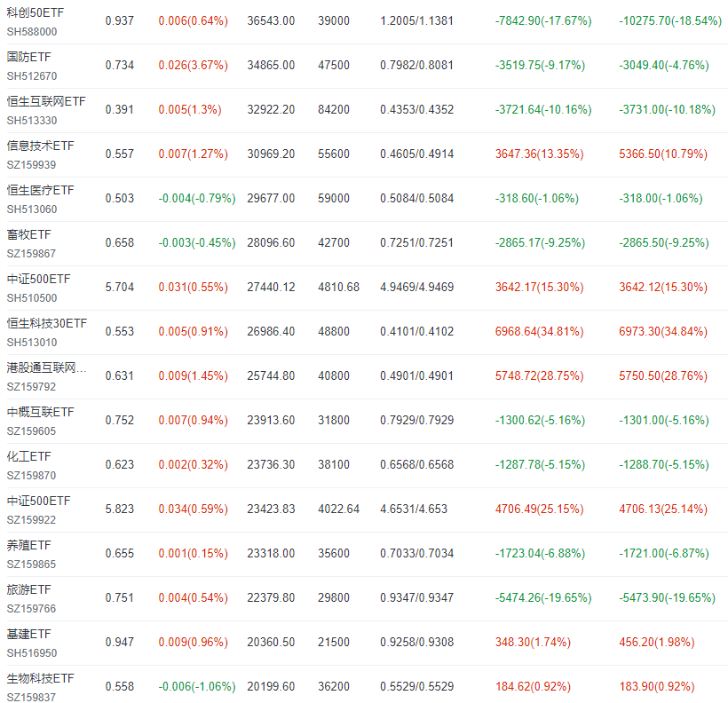Click profit 6968.64(34.81%)
The height and width of the screenshot is (703, 728).
pyautogui.click(x=540, y=332)
